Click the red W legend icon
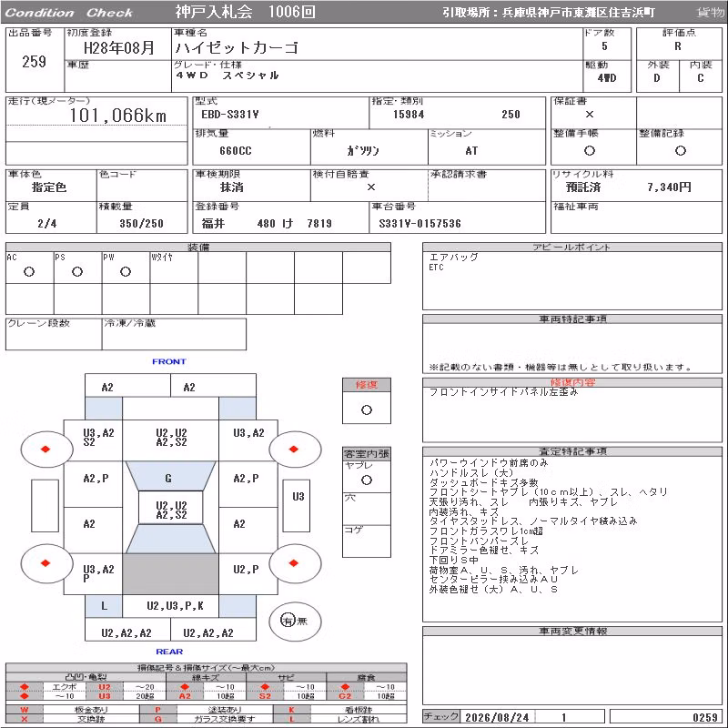Image resolution: width=728 pixels, height=728 pixels. pyautogui.click(x=25, y=710)
